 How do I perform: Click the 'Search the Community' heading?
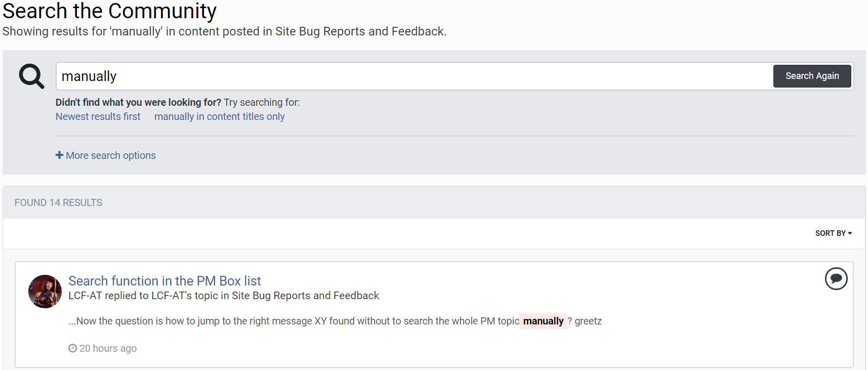pyautogui.click(x=109, y=11)
